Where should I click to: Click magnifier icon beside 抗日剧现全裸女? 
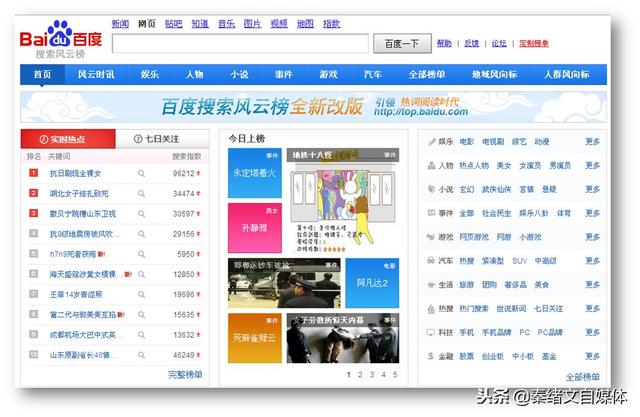(141, 173)
